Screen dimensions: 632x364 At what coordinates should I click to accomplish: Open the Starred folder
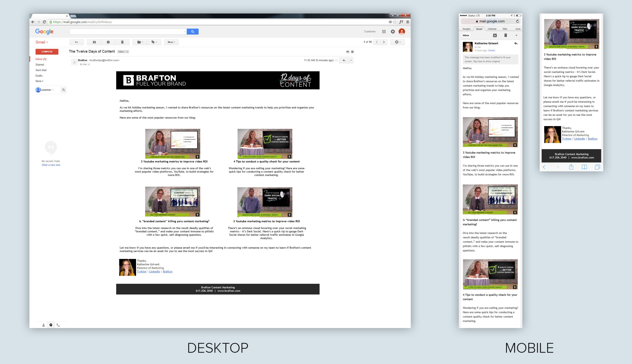[x=39, y=64]
